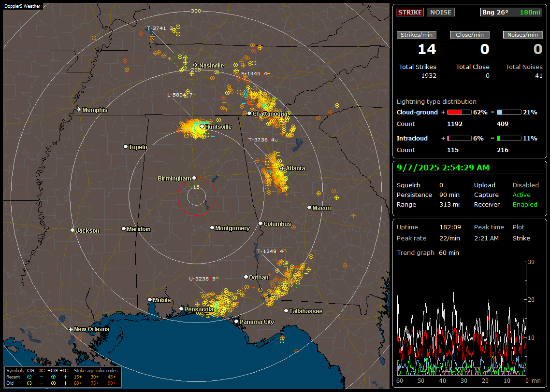
Task: Click the Lightning type distribution heading
Action: [x=436, y=101]
